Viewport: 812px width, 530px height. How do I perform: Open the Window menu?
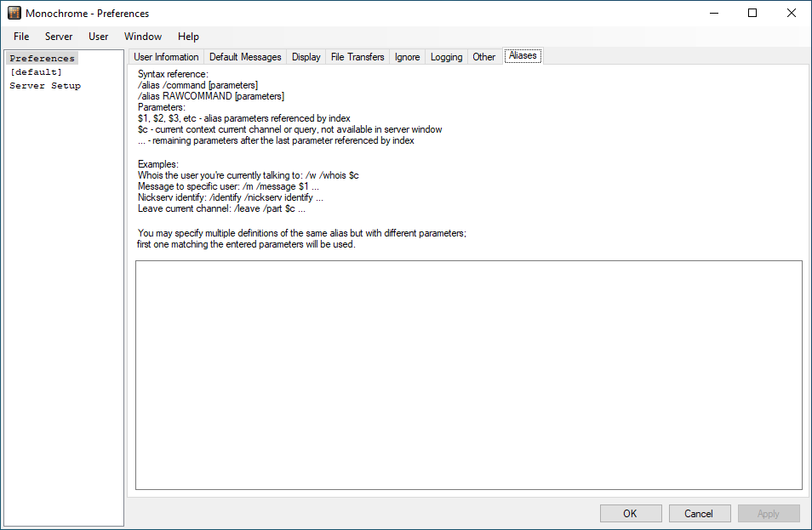click(x=143, y=37)
